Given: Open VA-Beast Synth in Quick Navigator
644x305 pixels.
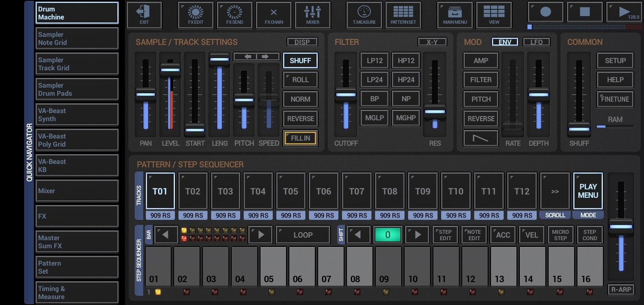Looking at the screenshot, I should click(x=77, y=115).
